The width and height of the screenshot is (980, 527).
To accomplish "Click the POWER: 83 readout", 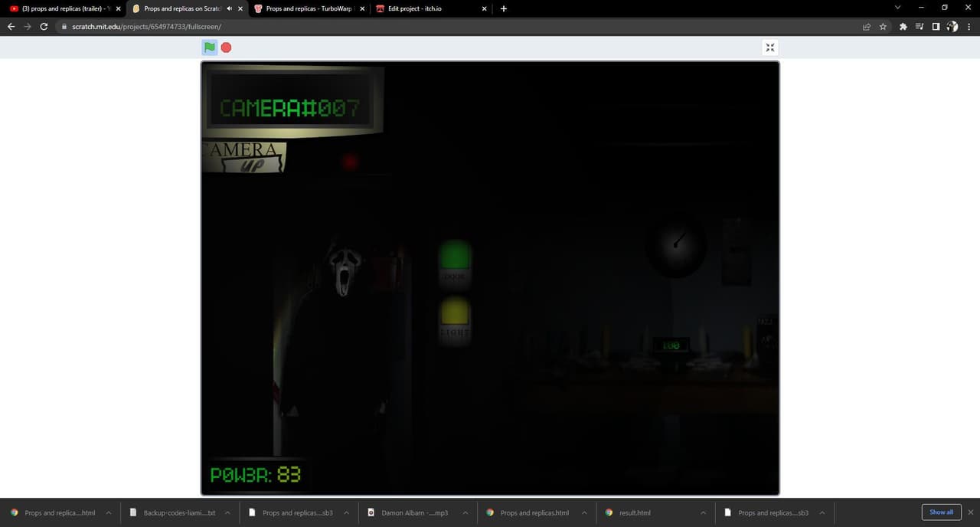I will (x=256, y=475).
